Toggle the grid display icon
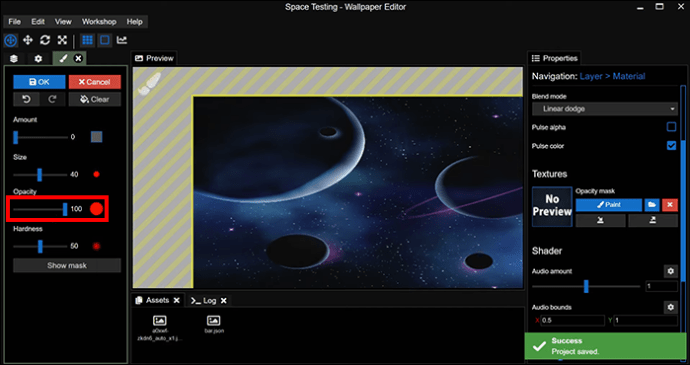Screen dimensions: 690x365 [x=88, y=41]
